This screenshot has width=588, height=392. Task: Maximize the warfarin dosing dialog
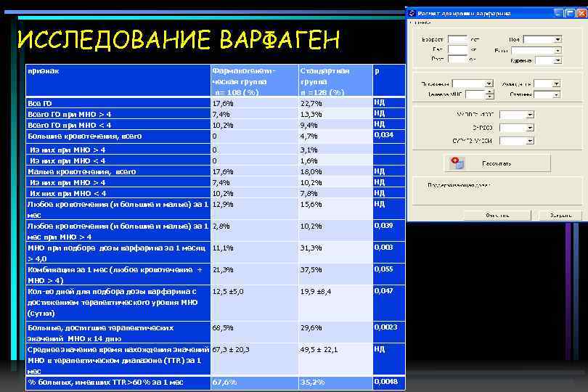click(570, 13)
